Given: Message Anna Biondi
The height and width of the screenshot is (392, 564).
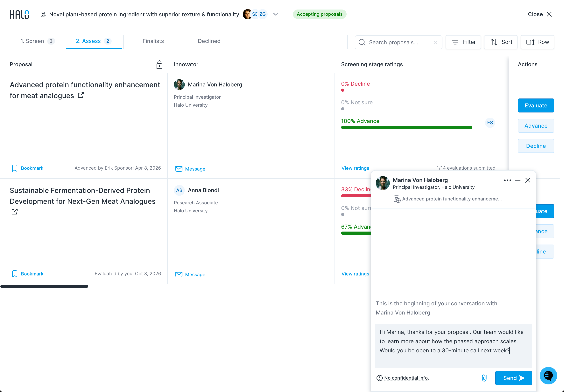Looking at the screenshot, I should point(190,274).
